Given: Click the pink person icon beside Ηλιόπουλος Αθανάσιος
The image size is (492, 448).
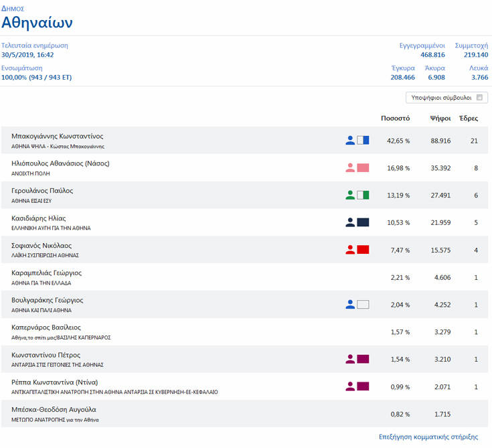Looking at the screenshot, I should (350, 168).
